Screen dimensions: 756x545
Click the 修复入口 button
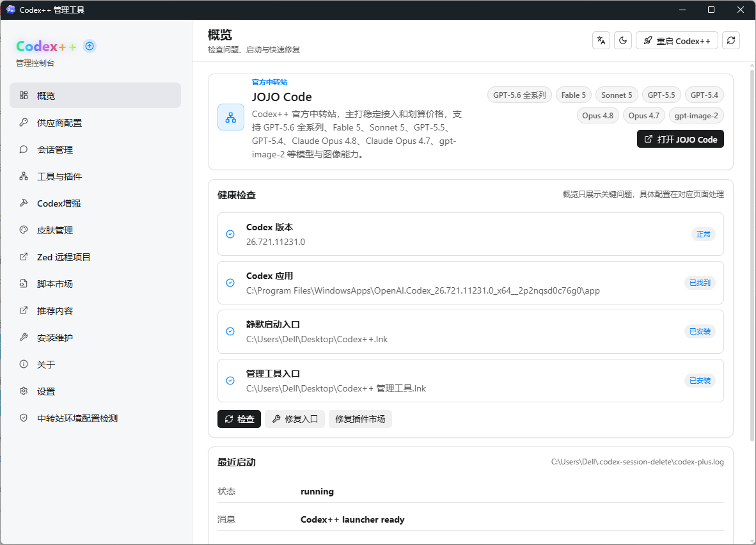295,419
